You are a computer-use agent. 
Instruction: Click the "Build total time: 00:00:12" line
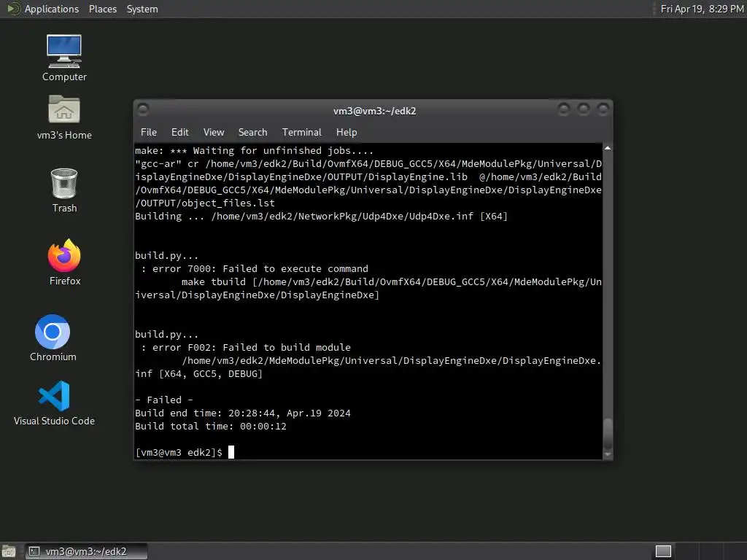point(211,426)
